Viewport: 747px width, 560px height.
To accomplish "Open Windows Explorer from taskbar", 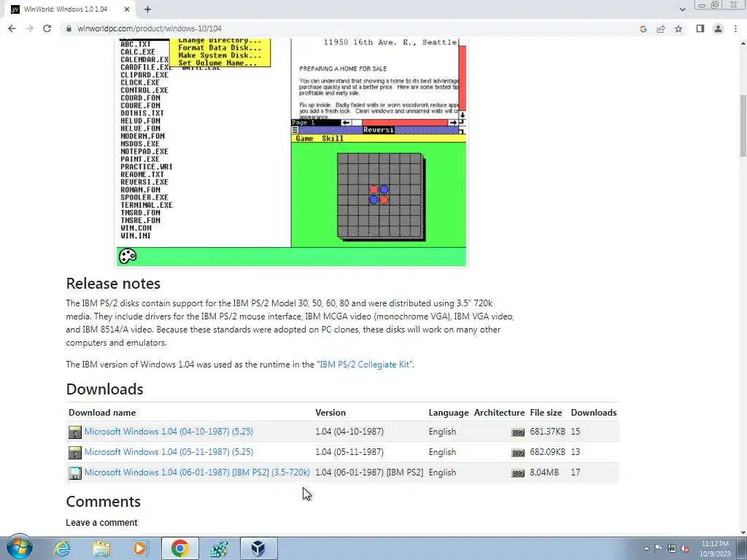I will click(101, 548).
